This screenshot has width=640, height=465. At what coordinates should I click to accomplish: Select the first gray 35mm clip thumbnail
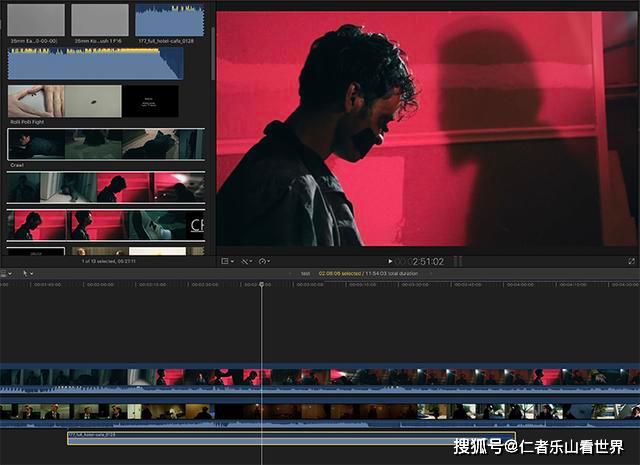(x=36, y=20)
